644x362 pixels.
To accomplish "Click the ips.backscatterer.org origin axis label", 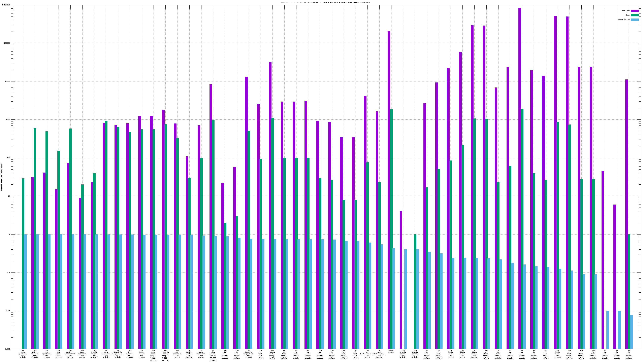I will tap(367, 354).
